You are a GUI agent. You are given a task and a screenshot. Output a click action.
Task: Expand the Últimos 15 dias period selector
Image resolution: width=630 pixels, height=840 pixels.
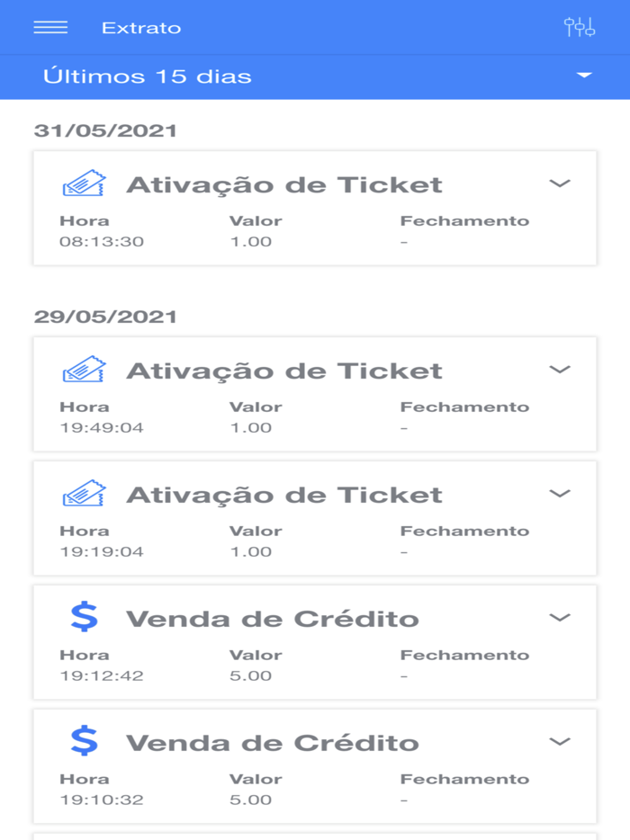[x=315, y=76]
